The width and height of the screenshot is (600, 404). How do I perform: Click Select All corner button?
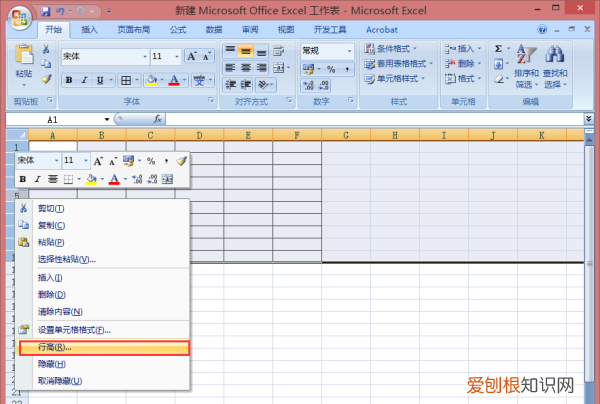coord(17,135)
